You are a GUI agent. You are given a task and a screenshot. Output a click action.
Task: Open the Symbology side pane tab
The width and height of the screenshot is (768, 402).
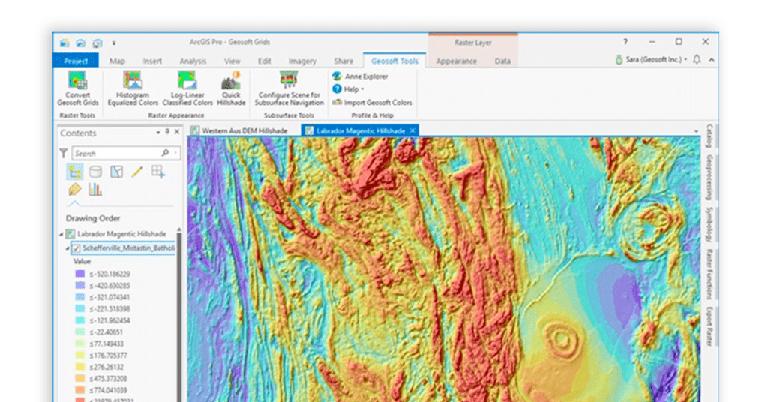[x=709, y=224]
